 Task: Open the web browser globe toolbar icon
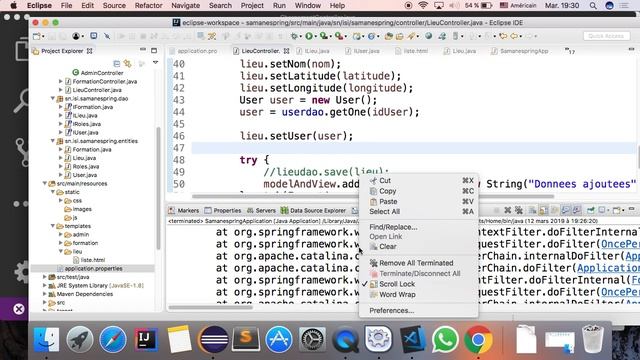[x=429, y=36]
